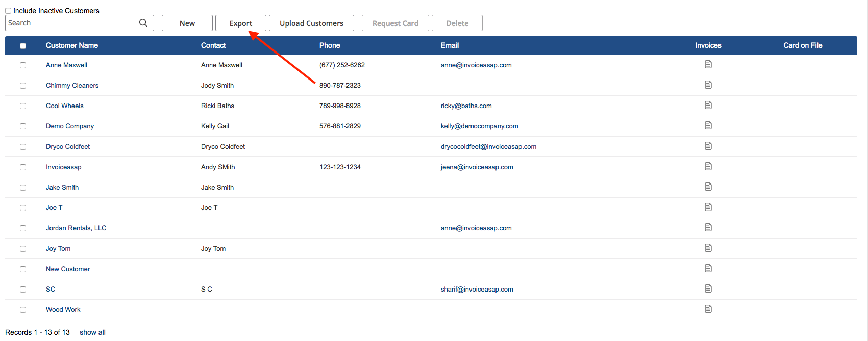Image resolution: width=868 pixels, height=341 pixels.
Task: Click the Request Card button
Action: pyautogui.click(x=395, y=23)
